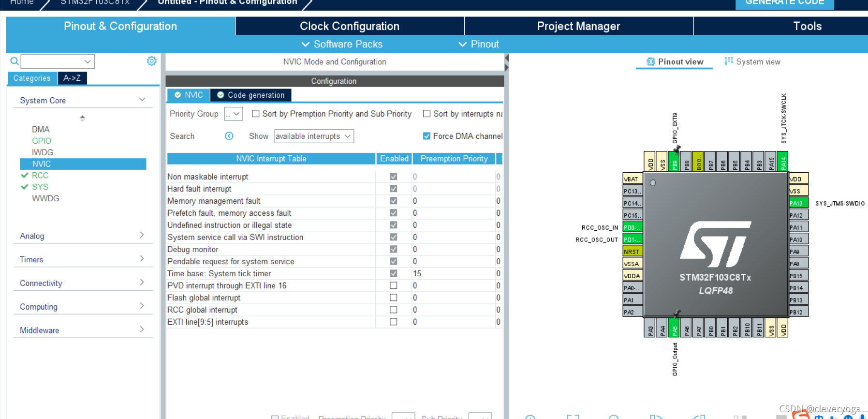Select the green PA14 pin on the chip
868x419 pixels.
(783, 161)
